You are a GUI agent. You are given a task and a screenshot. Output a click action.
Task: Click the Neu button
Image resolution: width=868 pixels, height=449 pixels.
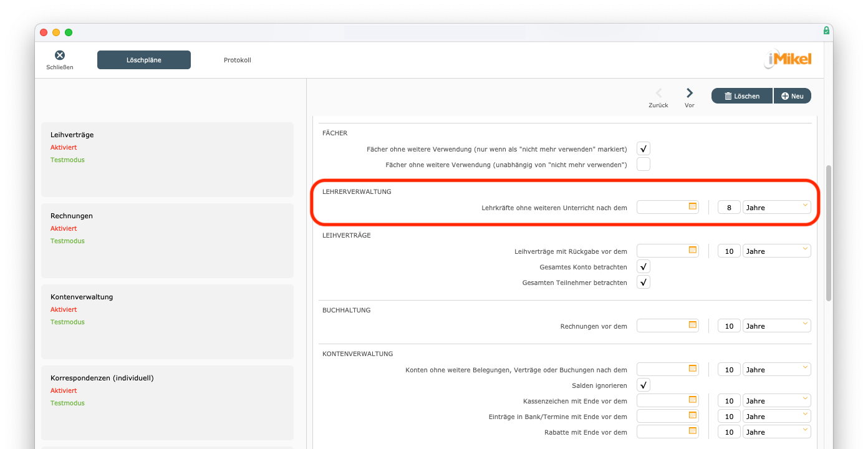pos(793,96)
